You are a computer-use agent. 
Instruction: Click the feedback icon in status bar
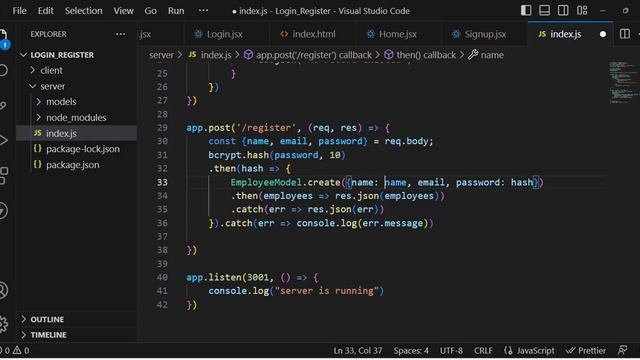pos(622,351)
